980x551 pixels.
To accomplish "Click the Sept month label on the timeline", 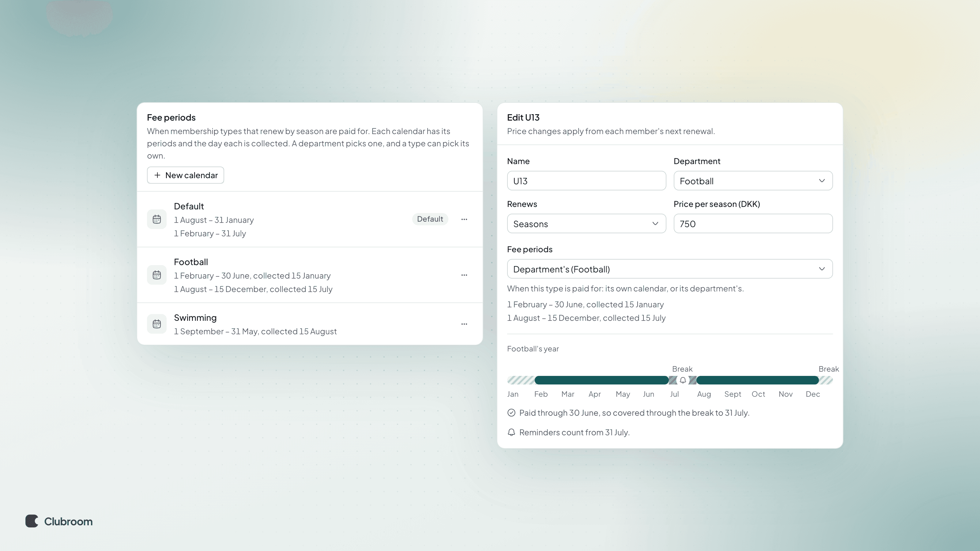I will point(732,394).
